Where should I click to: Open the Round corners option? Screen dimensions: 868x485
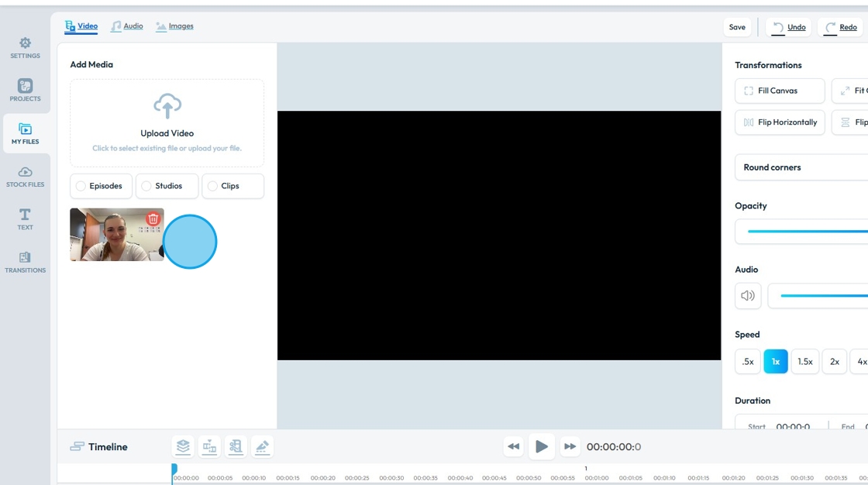coord(801,167)
